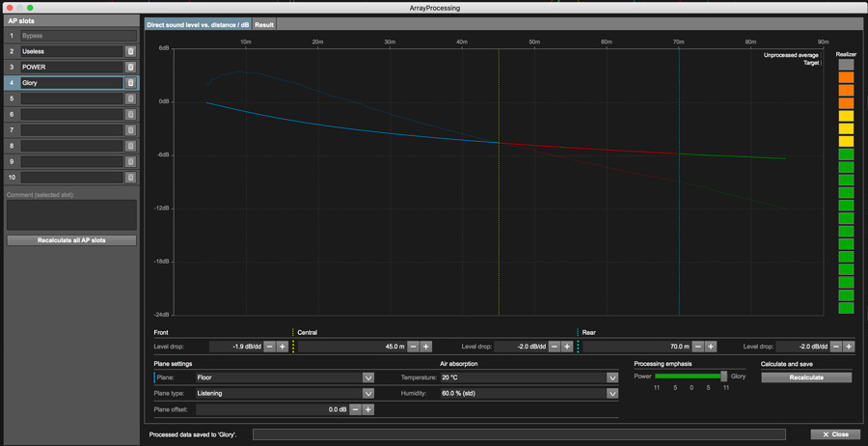868x446 pixels.
Task: Click trash icon for slot 6
Action: coord(130,115)
